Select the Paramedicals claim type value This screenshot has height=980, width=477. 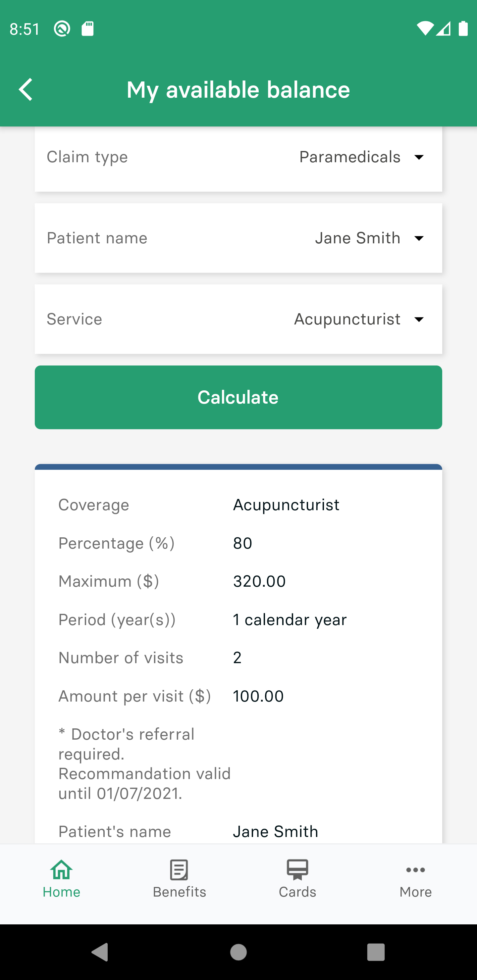[x=349, y=157]
